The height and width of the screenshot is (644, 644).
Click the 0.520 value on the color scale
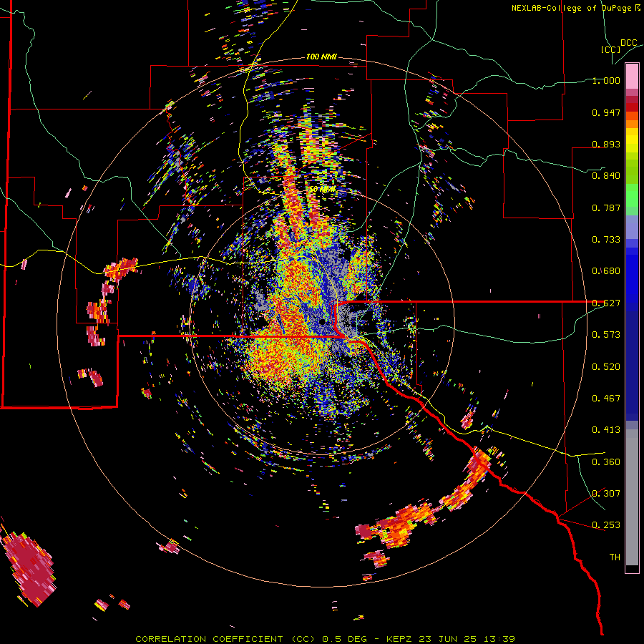(606, 367)
